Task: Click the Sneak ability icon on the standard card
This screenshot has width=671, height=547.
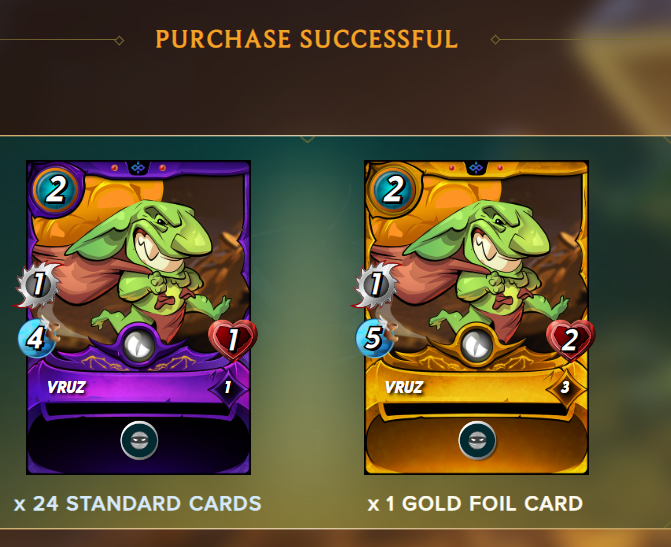Action: tap(139, 440)
